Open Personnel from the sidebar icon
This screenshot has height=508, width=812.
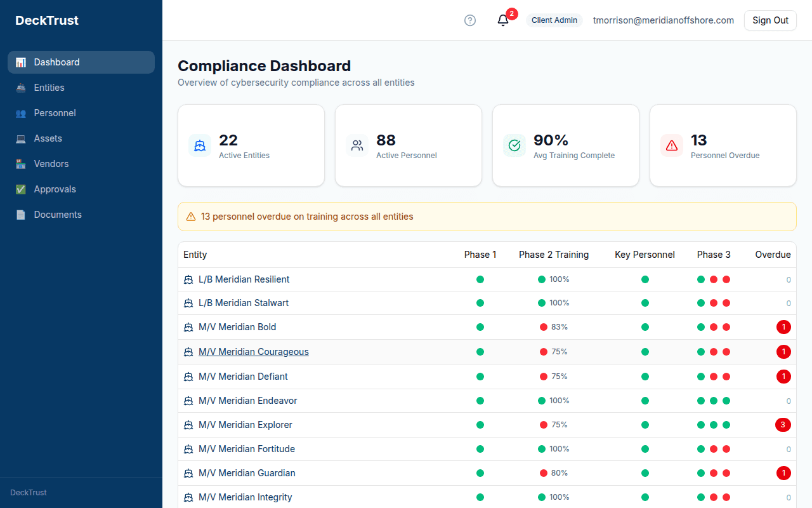pos(22,113)
